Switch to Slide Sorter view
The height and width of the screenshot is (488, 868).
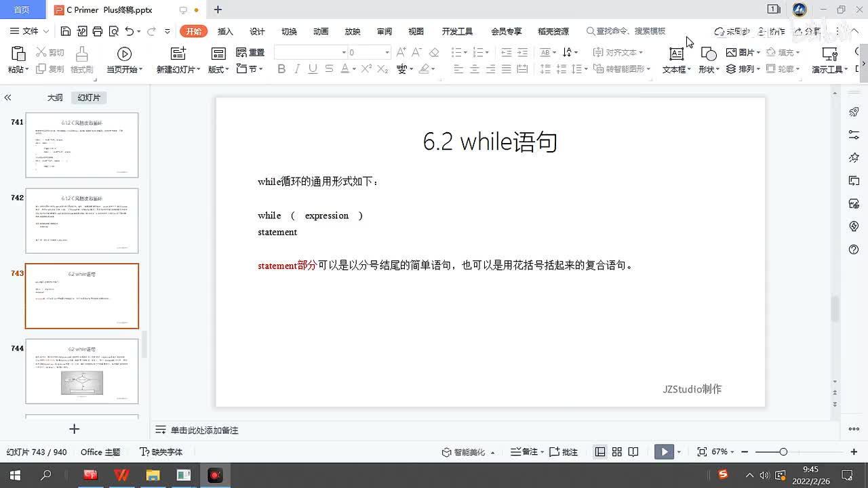pyautogui.click(x=617, y=452)
